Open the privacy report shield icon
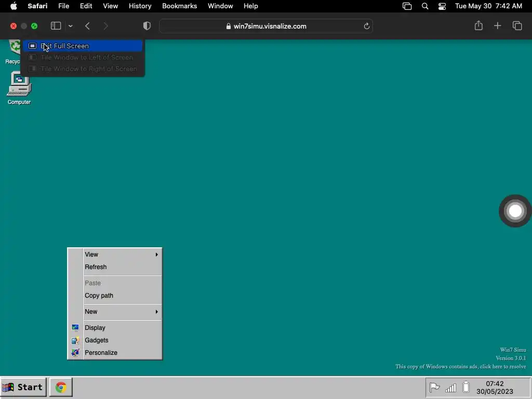The width and height of the screenshot is (532, 399). pyautogui.click(x=147, y=26)
